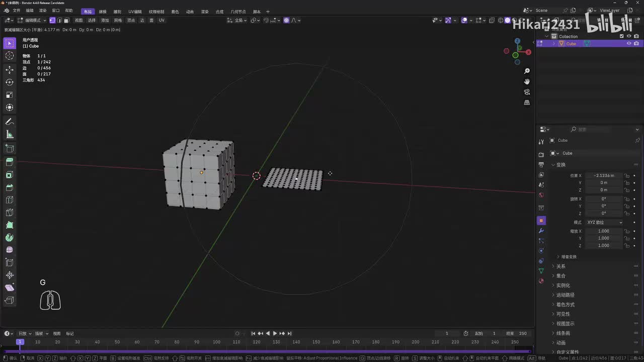Open the Modifiers wrench properties tab
This screenshot has height=362, width=644.
pos(541,230)
